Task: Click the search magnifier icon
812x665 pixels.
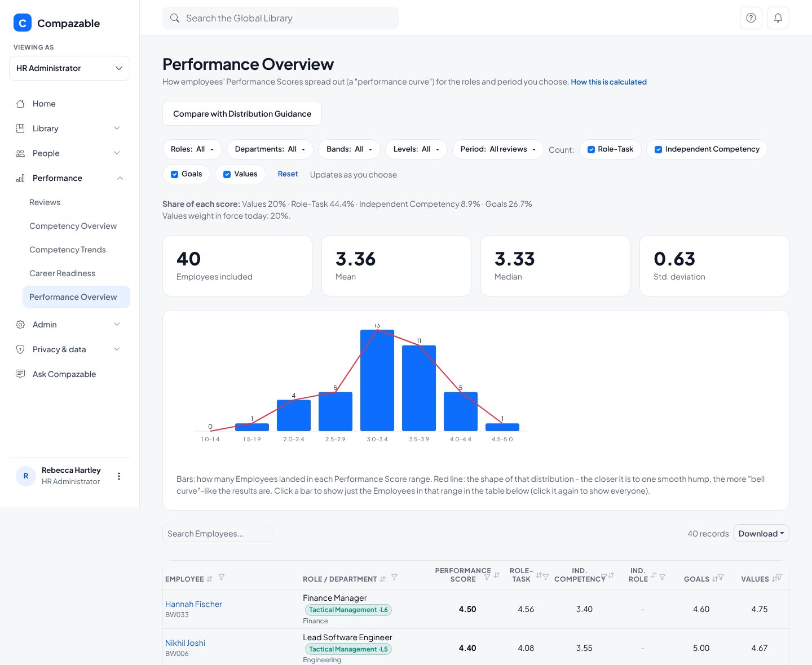Action: (175, 18)
